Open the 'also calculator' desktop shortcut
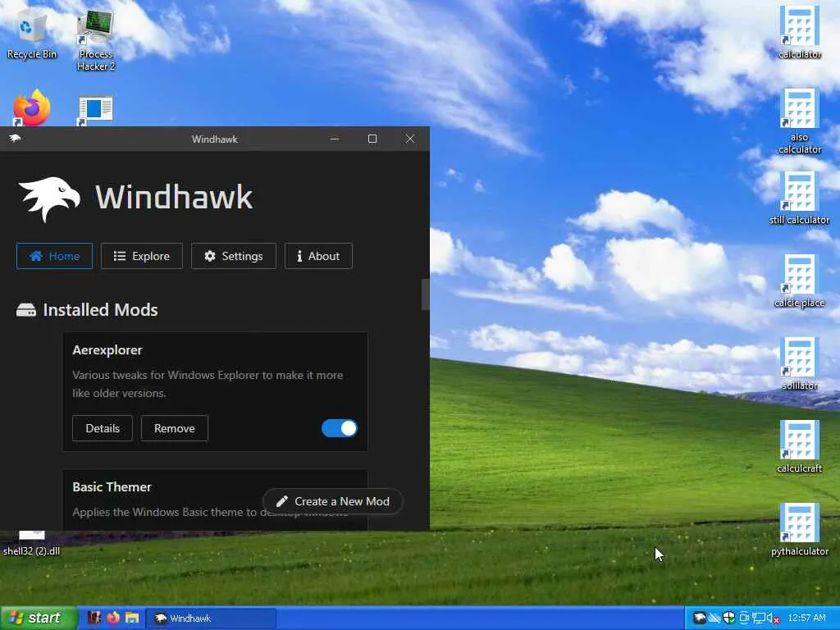 coord(799,121)
